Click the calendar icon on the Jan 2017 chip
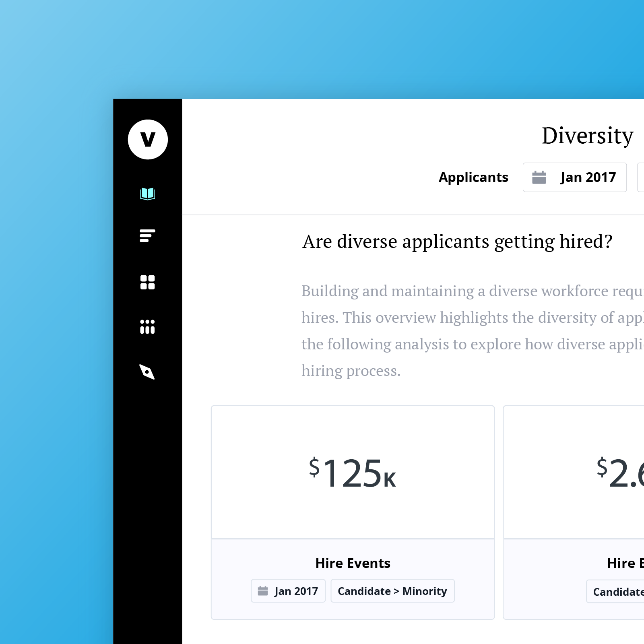Screen dimensions: 644x644 click(264, 591)
